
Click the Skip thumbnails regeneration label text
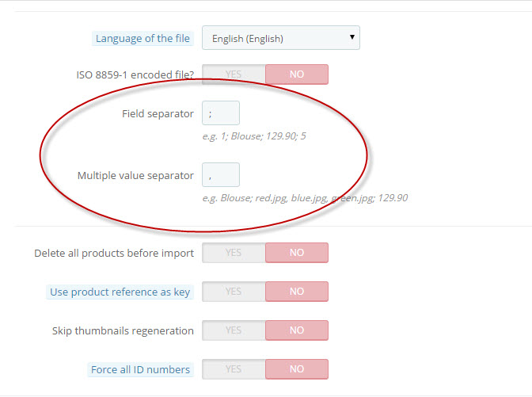[123, 330]
